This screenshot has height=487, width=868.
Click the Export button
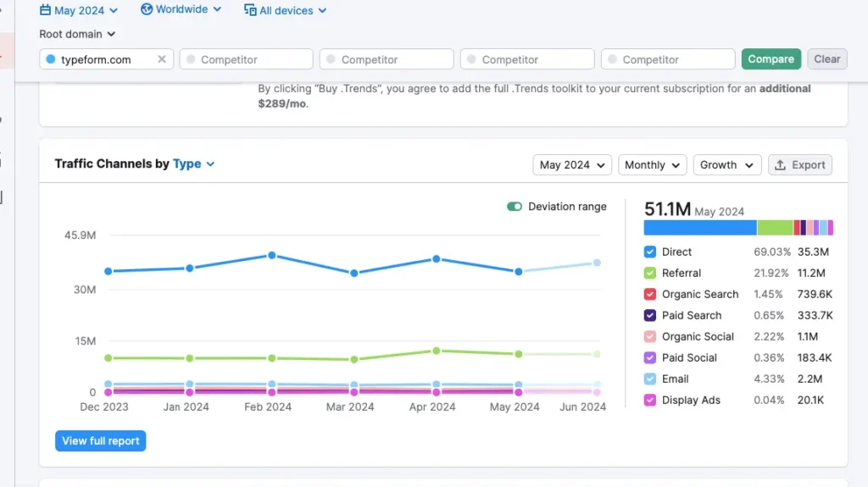[x=799, y=165]
